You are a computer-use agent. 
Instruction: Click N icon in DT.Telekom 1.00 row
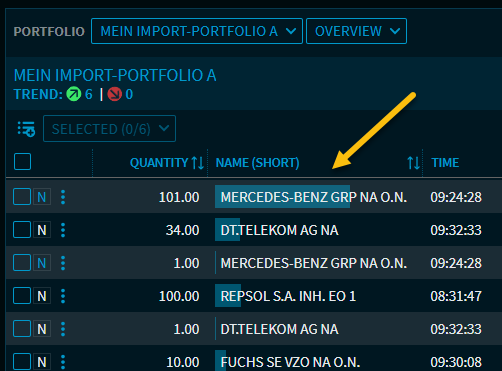click(42, 329)
